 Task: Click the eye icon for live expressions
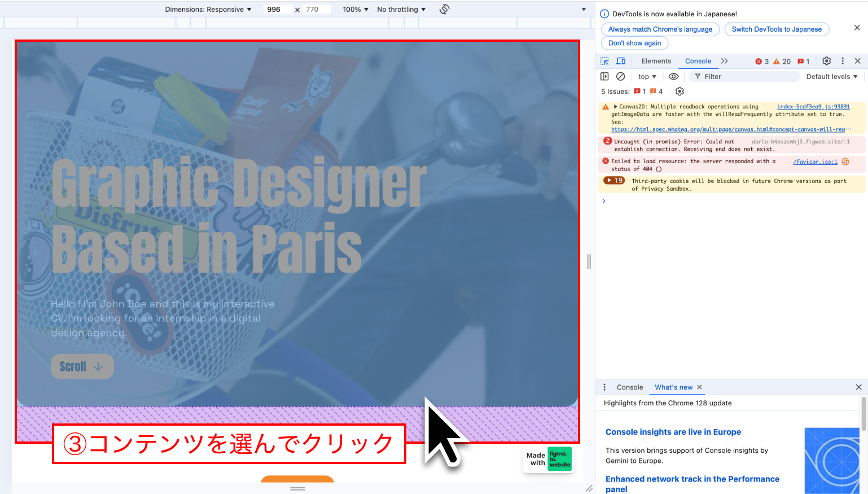(x=673, y=76)
